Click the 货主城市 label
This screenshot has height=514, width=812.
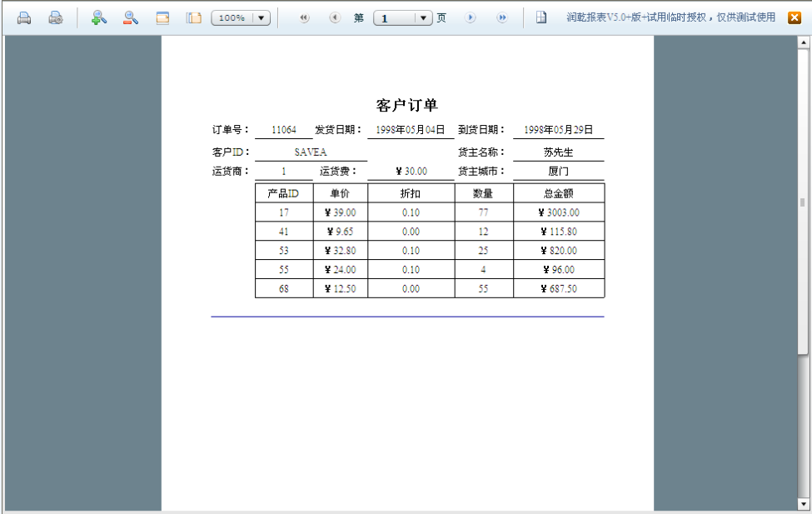481,171
